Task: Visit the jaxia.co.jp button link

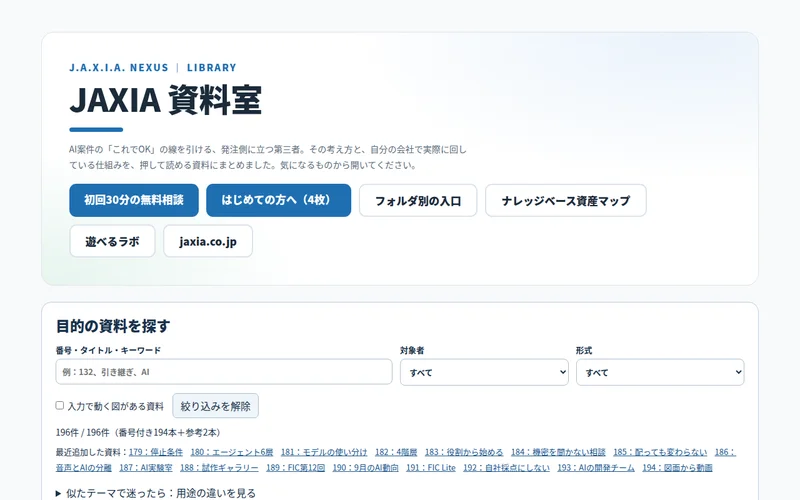Action: (x=208, y=241)
